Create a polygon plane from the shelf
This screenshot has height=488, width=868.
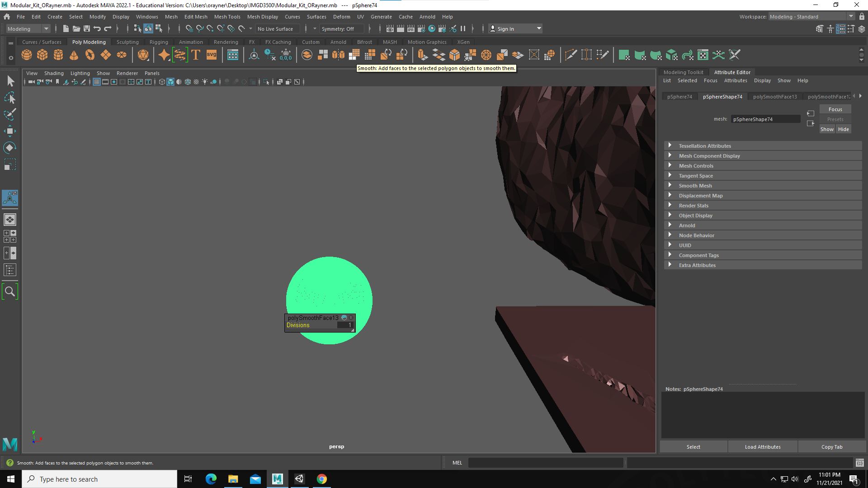pyautogui.click(x=106, y=55)
